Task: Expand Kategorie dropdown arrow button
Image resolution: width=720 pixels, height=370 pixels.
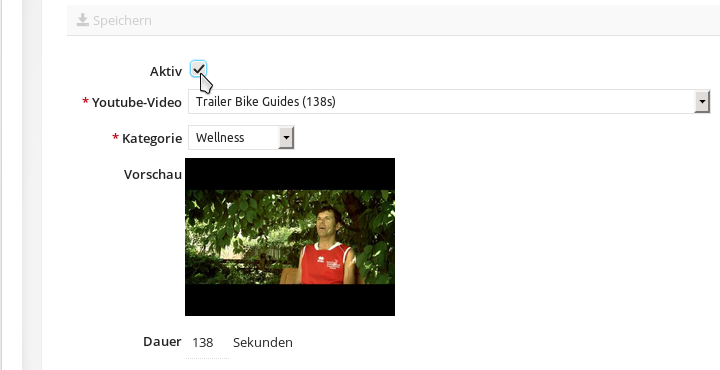Action: click(x=286, y=138)
